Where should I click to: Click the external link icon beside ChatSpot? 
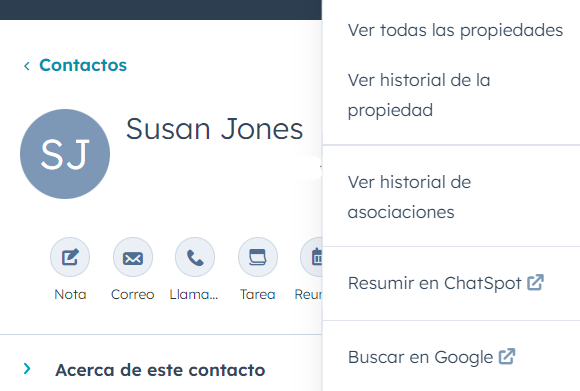pos(536,282)
